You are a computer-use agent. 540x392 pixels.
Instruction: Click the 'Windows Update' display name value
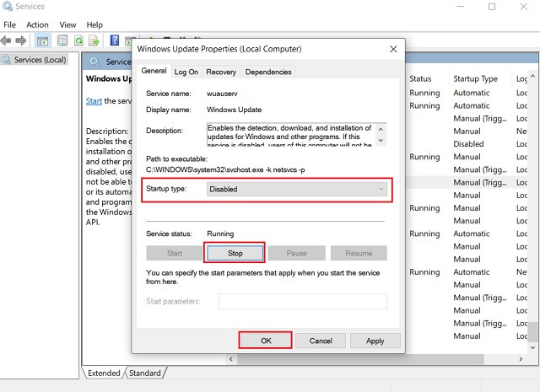pos(235,110)
